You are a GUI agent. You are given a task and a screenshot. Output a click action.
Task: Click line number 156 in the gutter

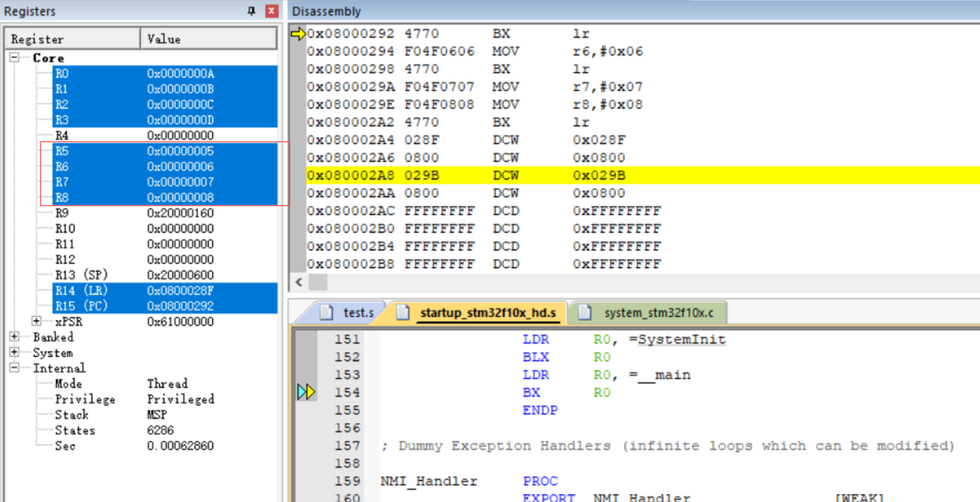pos(348,428)
